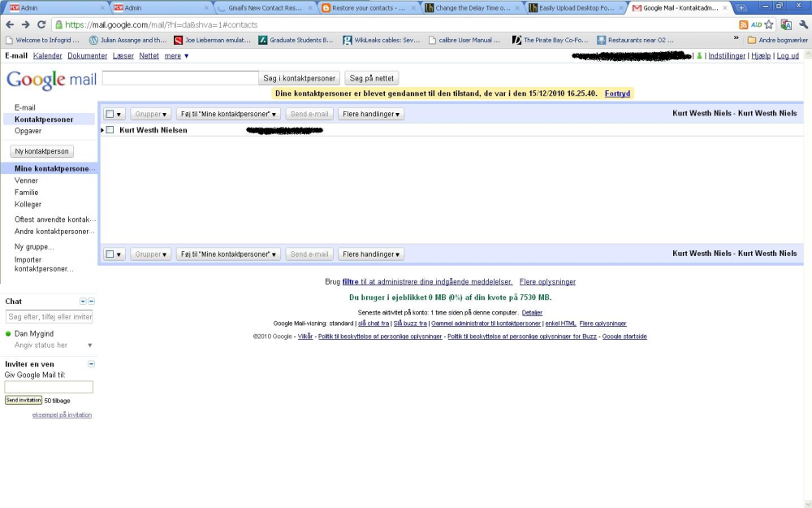Click the browser back arrow
Screen dimensions: 812x508
(10, 24)
